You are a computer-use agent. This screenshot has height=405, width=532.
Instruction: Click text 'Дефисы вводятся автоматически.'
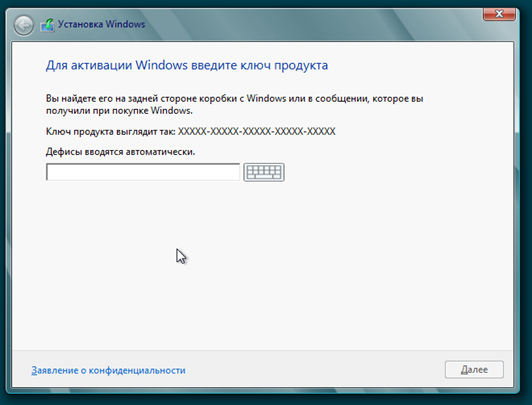pyautogui.click(x=120, y=152)
